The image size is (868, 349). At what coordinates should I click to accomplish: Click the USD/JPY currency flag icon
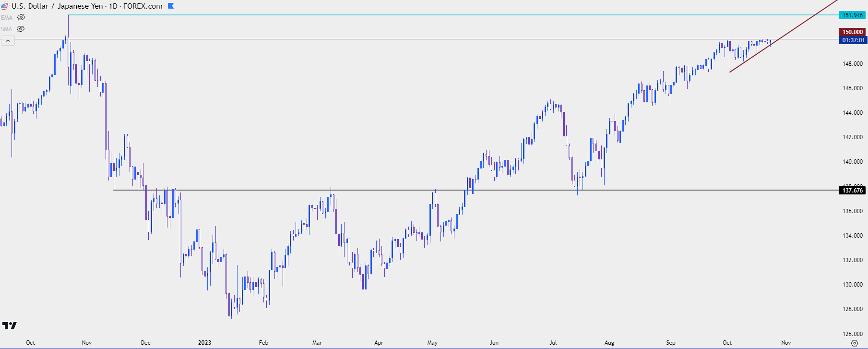pyautogui.click(x=4, y=6)
